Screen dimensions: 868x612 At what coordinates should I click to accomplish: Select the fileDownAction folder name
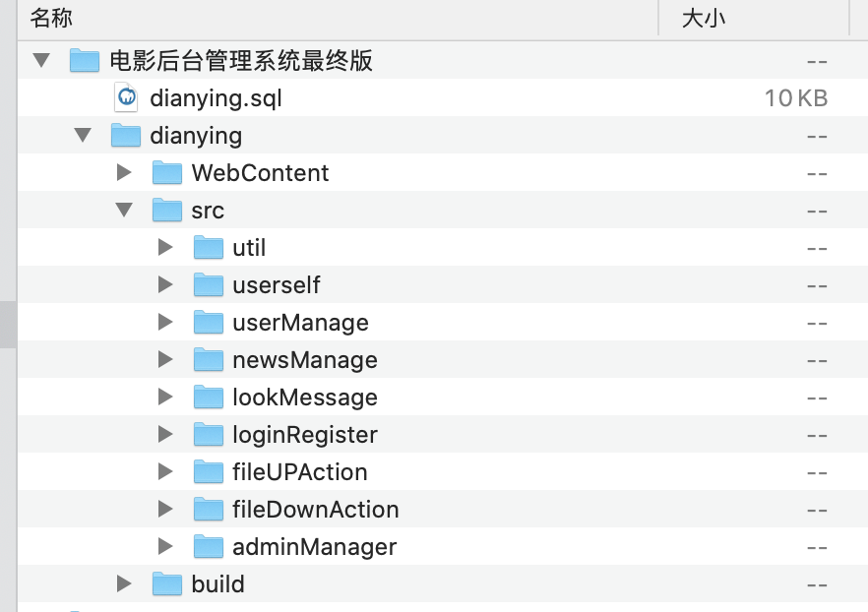click(x=316, y=510)
